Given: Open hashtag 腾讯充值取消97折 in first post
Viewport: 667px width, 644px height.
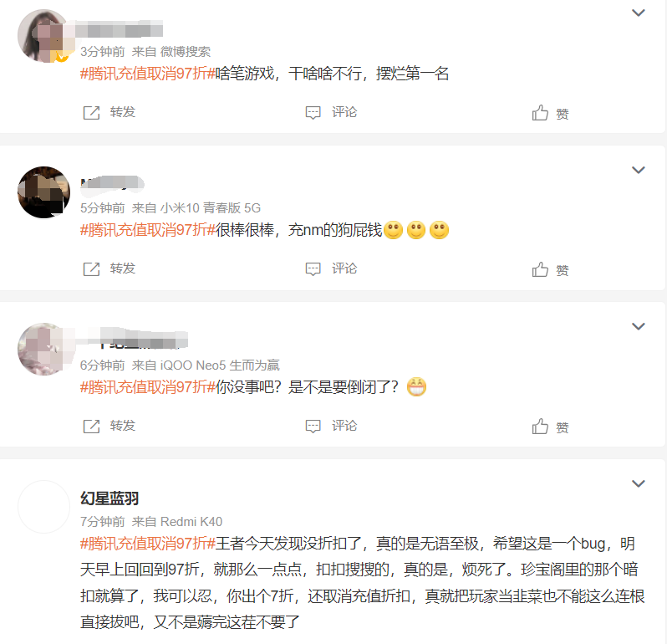Looking at the screenshot, I should 148,74.
